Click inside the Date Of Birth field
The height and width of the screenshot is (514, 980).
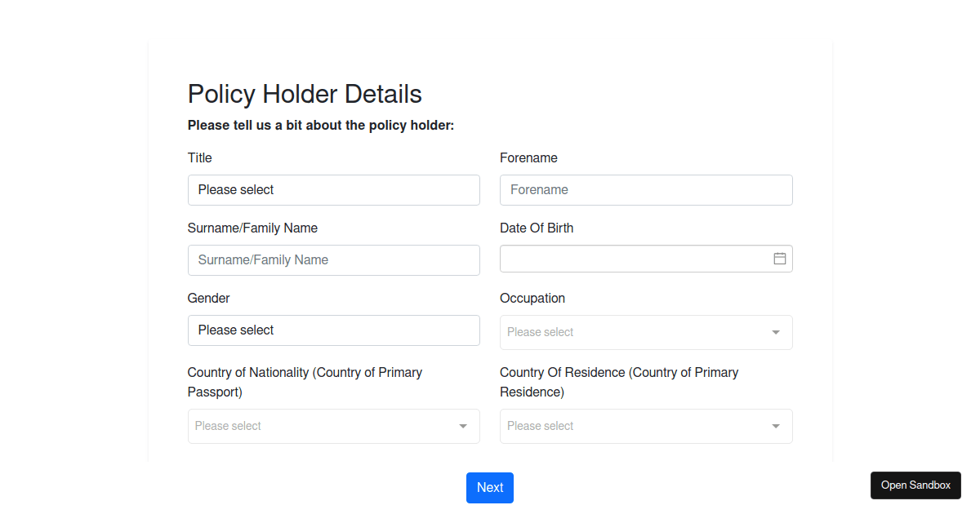pyautogui.click(x=646, y=259)
